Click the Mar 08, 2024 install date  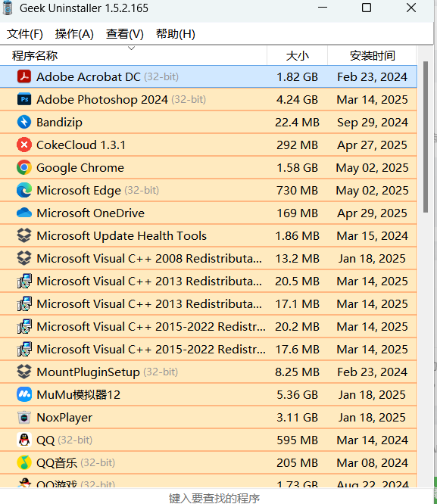click(373, 462)
